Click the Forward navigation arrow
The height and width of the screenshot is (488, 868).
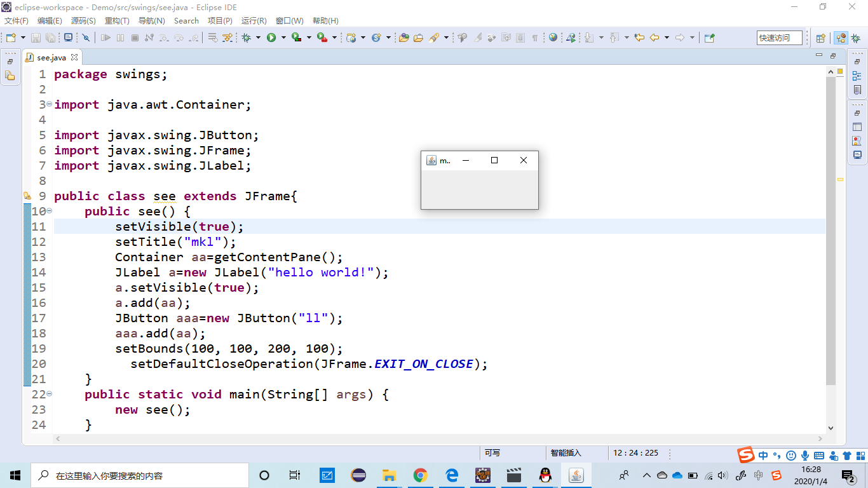[x=679, y=37]
